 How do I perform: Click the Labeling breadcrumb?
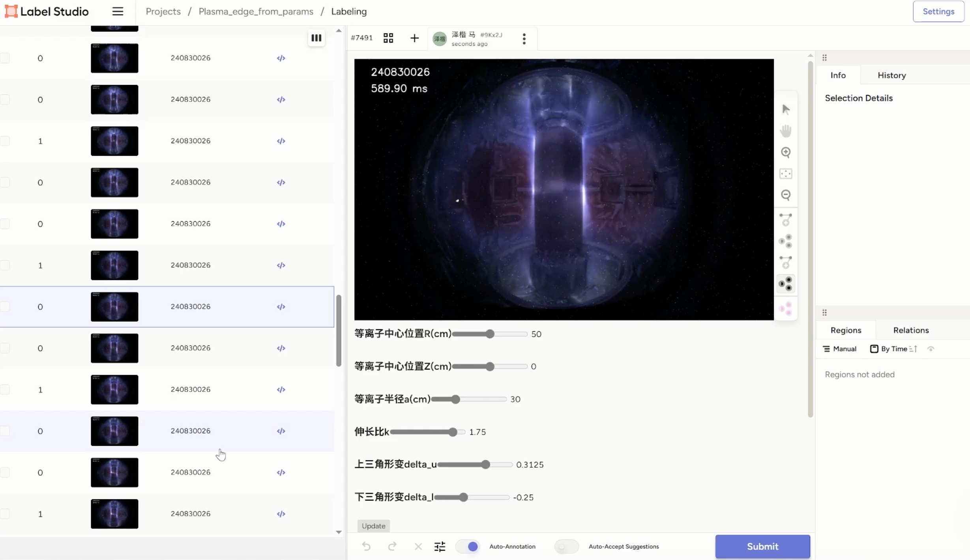(x=349, y=11)
